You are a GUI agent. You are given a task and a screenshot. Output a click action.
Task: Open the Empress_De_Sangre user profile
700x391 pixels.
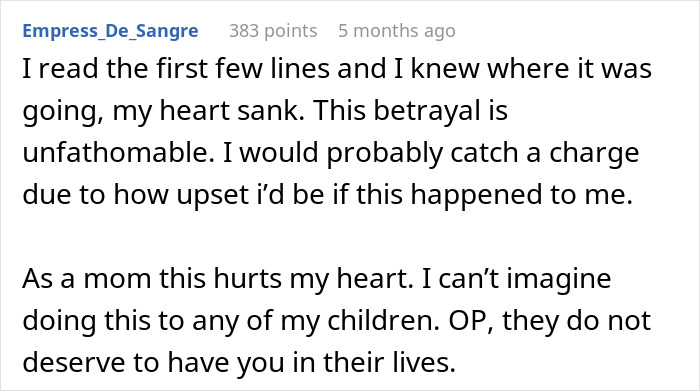coord(110,31)
